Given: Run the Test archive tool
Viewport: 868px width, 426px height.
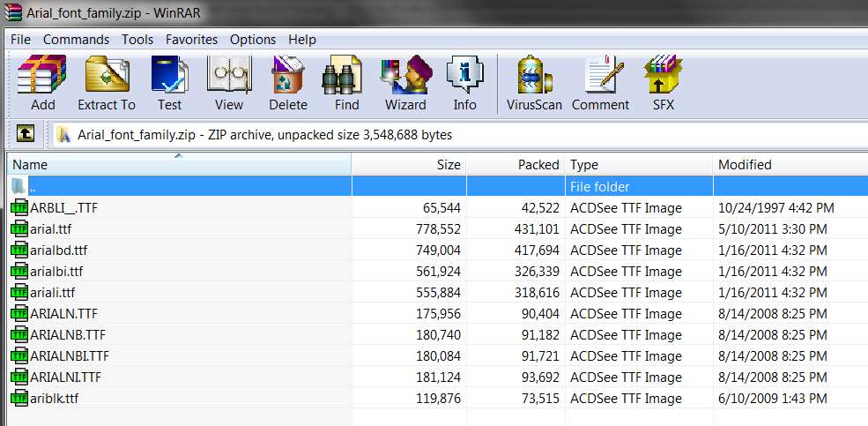Looking at the screenshot, I should [169, 83].
